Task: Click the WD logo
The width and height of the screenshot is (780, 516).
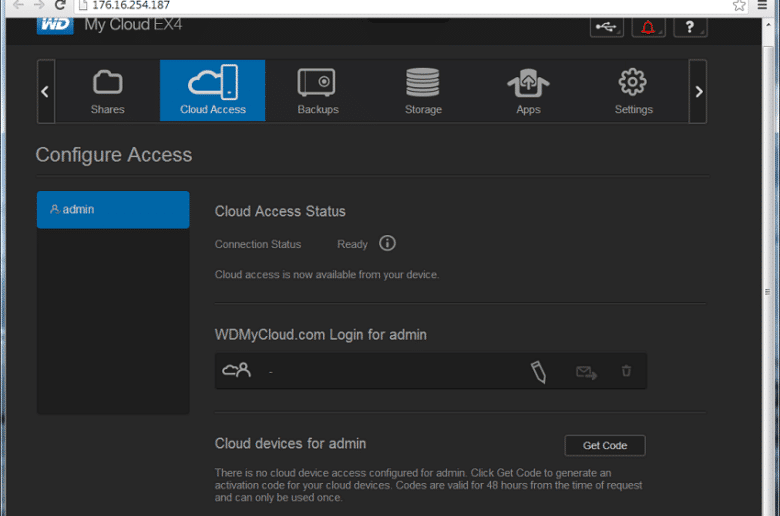Action: click(55, 25)
